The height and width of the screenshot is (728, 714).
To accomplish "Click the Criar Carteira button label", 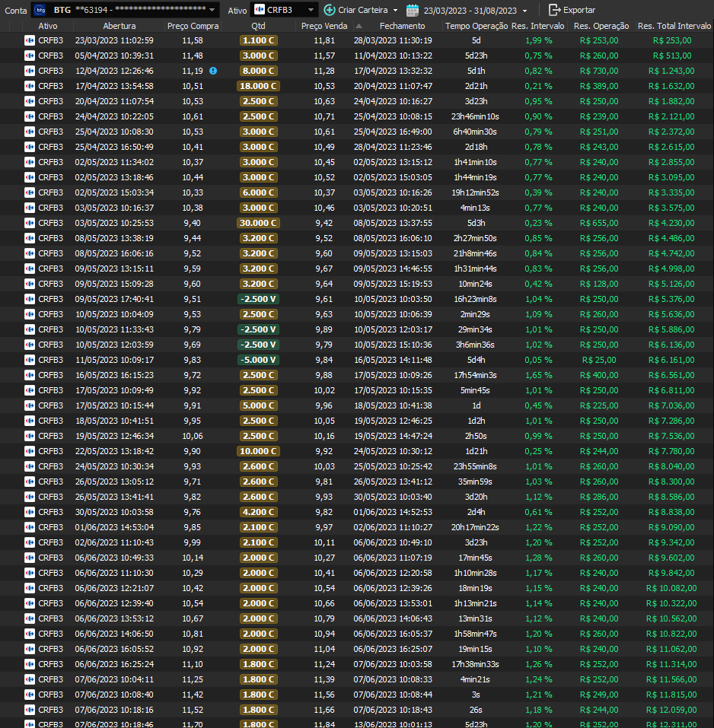I will point(363,10).
